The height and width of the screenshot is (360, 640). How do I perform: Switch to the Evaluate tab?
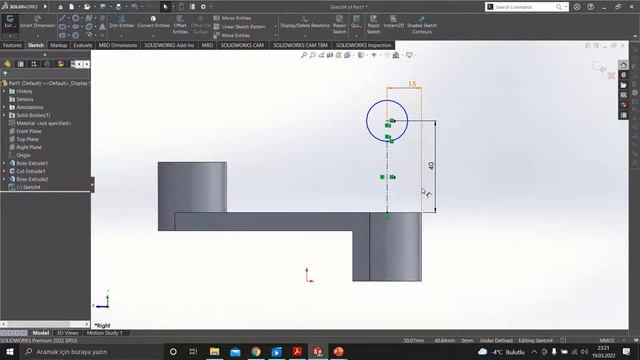coord(83,45)
